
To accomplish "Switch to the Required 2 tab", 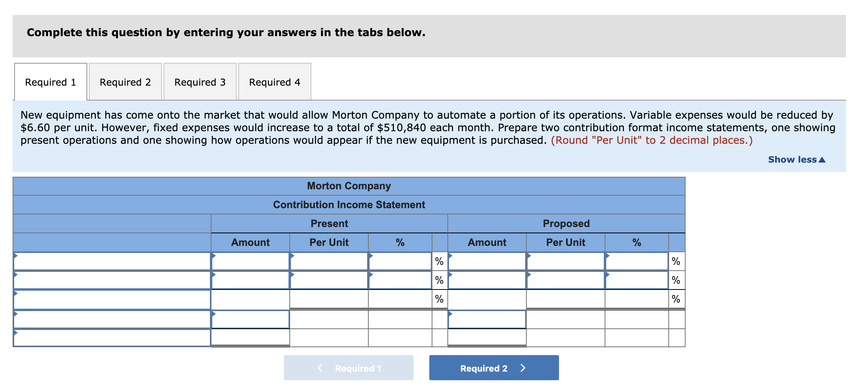I will pos(125,82).
